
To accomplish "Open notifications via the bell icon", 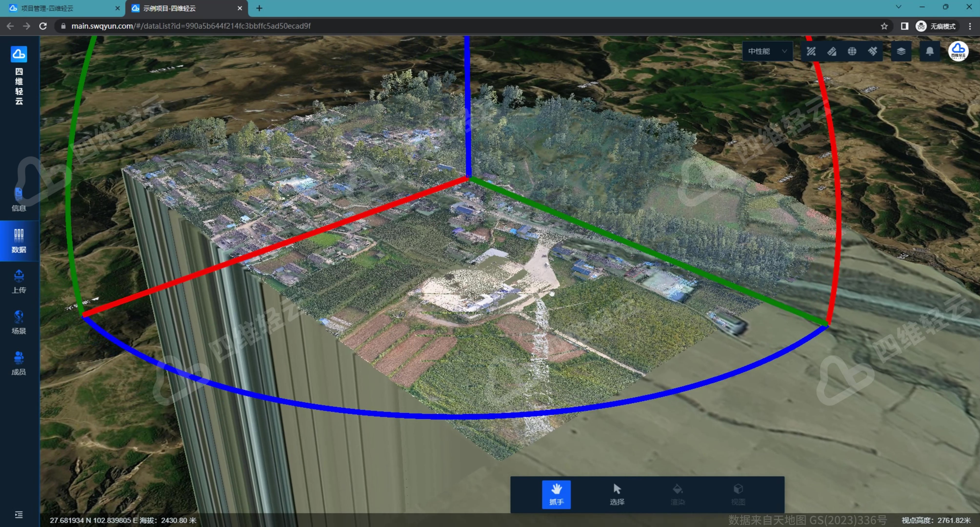I will click(x=930, y=51).
